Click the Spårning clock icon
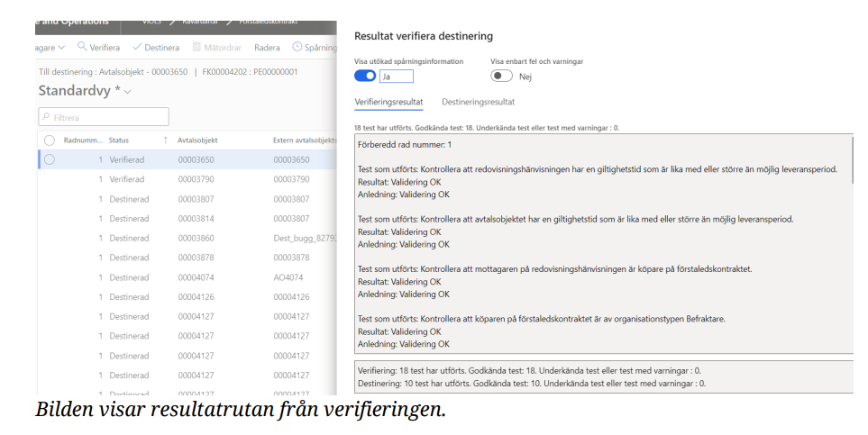This screenshot has width=868, height=435. point(298,47)
